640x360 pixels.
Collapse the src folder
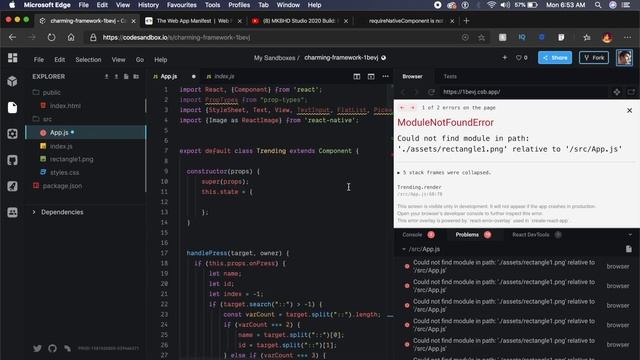coord(42,119)
